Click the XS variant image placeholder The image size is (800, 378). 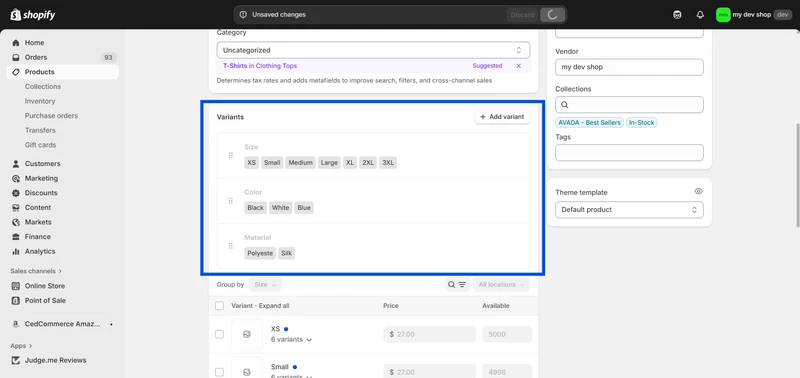click(x=247, y=334)
